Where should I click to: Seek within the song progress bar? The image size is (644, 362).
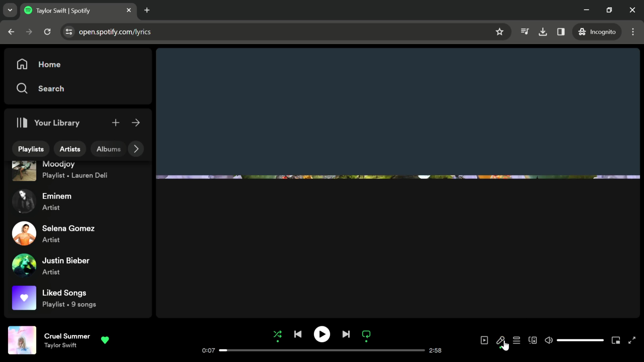click(x=322, y=350)
